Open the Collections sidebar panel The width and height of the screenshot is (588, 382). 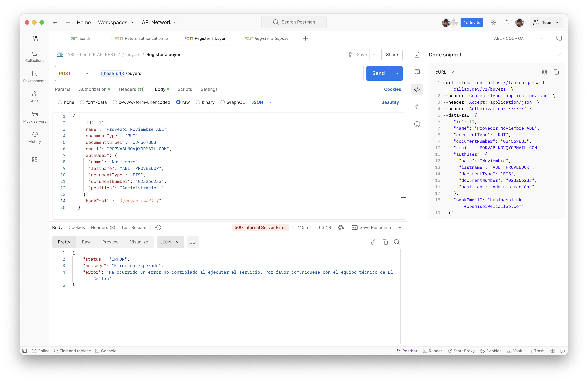pos(35,56)
